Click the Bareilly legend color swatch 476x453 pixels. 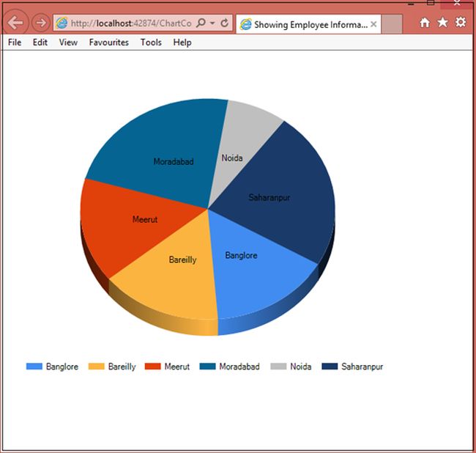click(96, 367)
